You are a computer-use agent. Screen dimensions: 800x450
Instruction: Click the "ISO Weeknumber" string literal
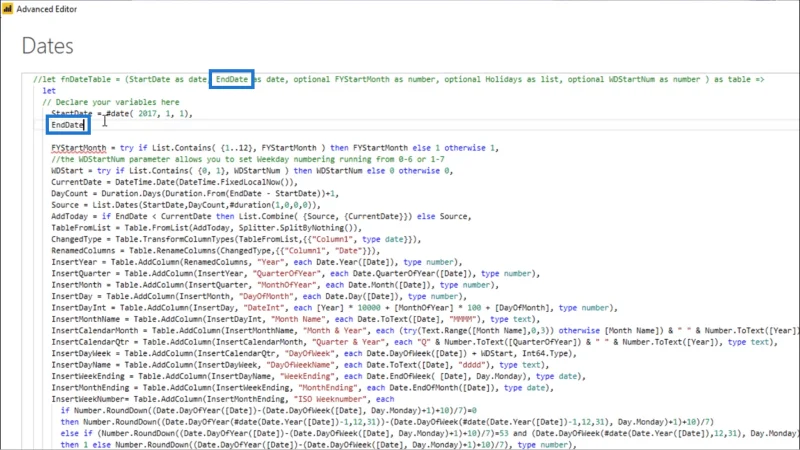coord(328,399)
